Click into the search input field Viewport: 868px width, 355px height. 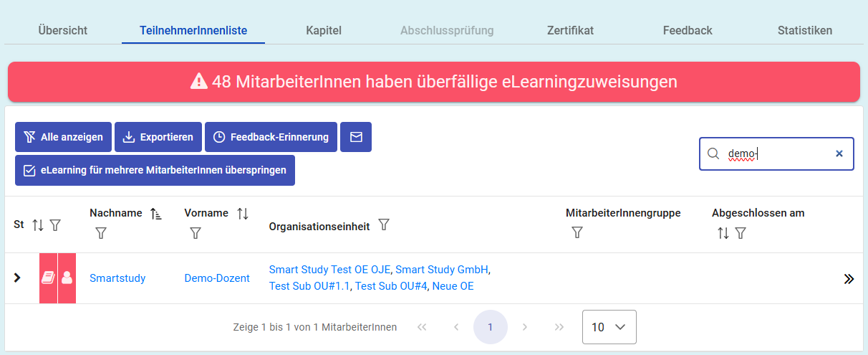777,153
